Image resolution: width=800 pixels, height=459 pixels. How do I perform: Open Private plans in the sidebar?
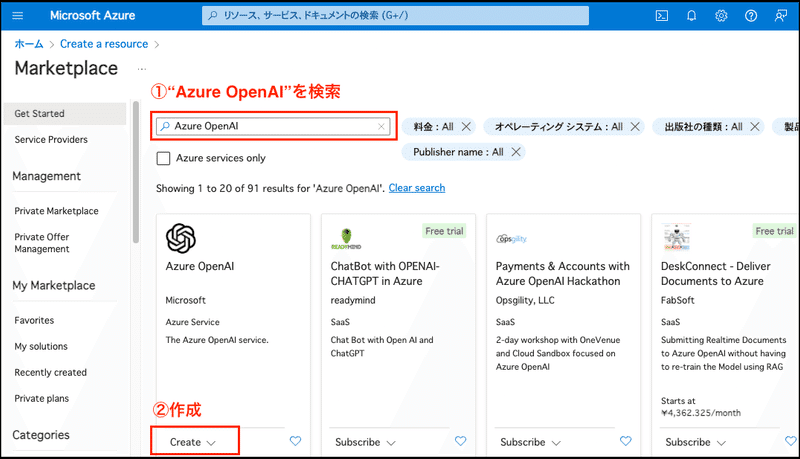click(x=41, y=398)
